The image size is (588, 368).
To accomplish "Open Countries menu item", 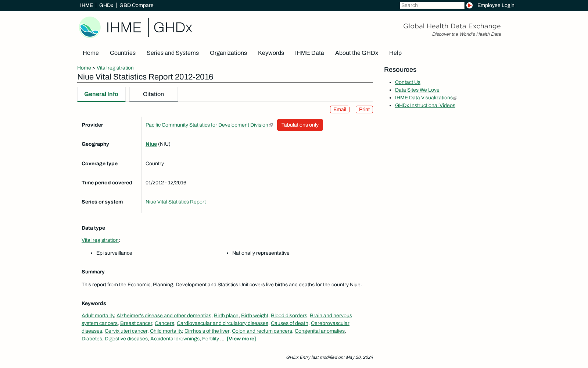I will coord(123,53).
